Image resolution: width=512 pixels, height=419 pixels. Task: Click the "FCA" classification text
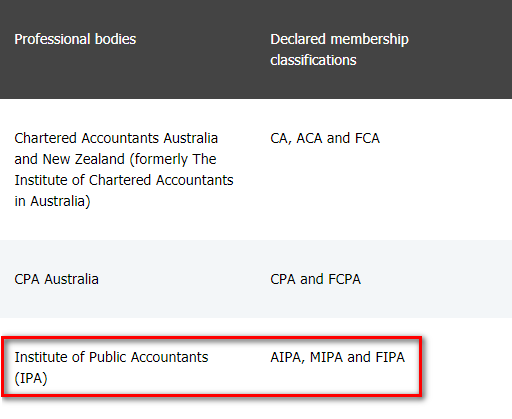pyautogui.click(x=367, y=138)
